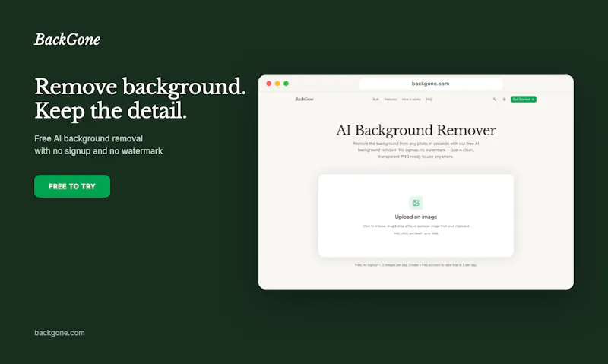Click the yellow minimize window button
This screenshot has width=608, height=364.
[x=277, y=84]
